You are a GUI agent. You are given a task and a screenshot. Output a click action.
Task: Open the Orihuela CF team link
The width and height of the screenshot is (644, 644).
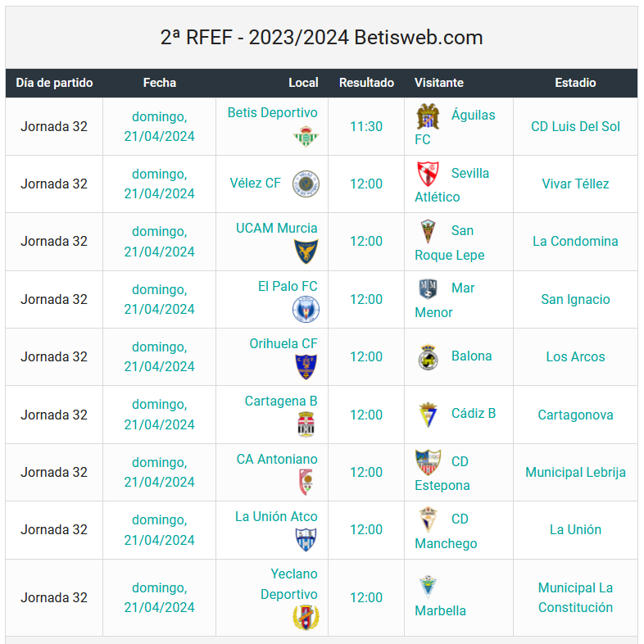click(x=283, y=343)
